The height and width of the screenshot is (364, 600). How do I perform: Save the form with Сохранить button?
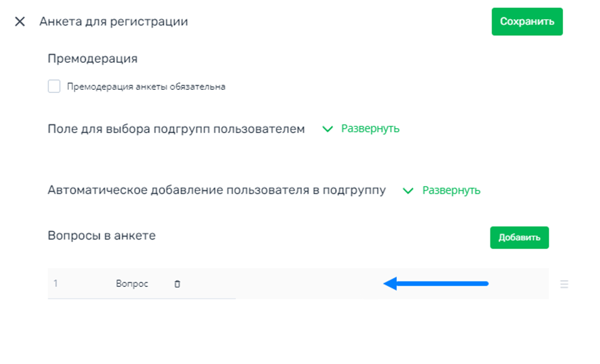(x=527, y=22)
